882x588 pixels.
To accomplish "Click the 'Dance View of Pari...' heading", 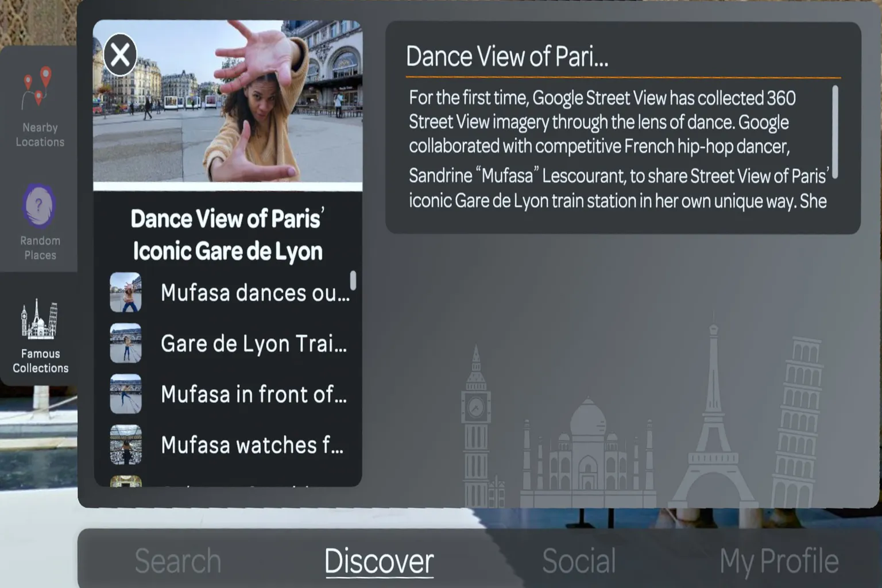I will click(x=507, y=56).
